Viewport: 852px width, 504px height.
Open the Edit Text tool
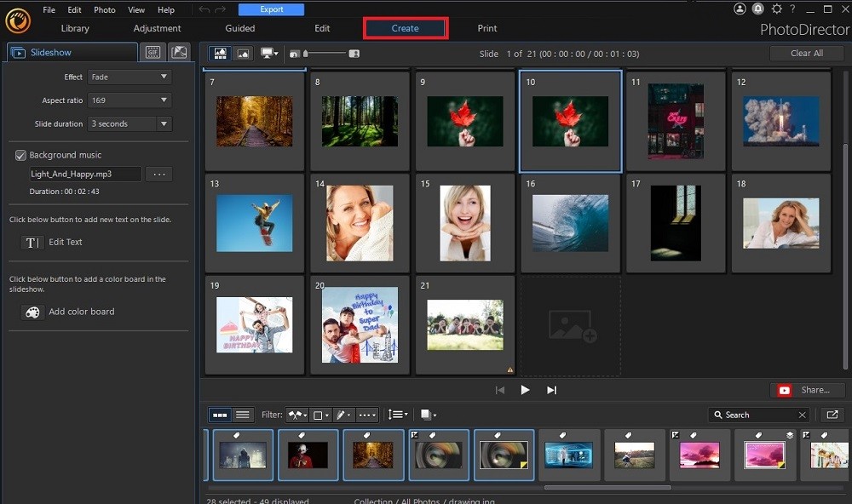pyautogui.click(x=32, y=242)
